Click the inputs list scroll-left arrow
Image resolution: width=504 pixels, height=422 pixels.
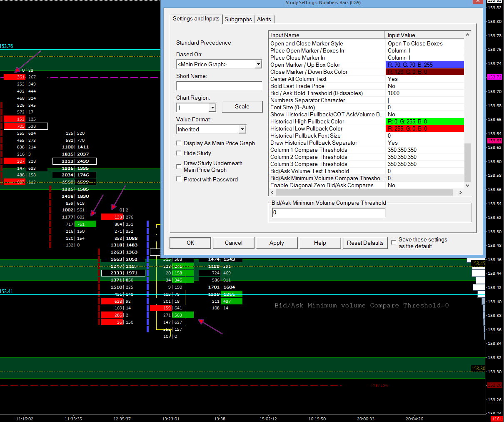click(x=272, y=193)
